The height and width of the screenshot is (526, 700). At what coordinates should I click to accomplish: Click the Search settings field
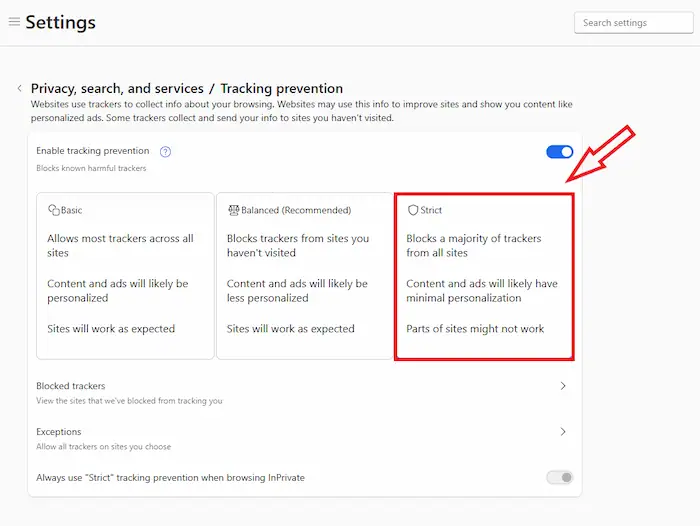tap(633, 23)
